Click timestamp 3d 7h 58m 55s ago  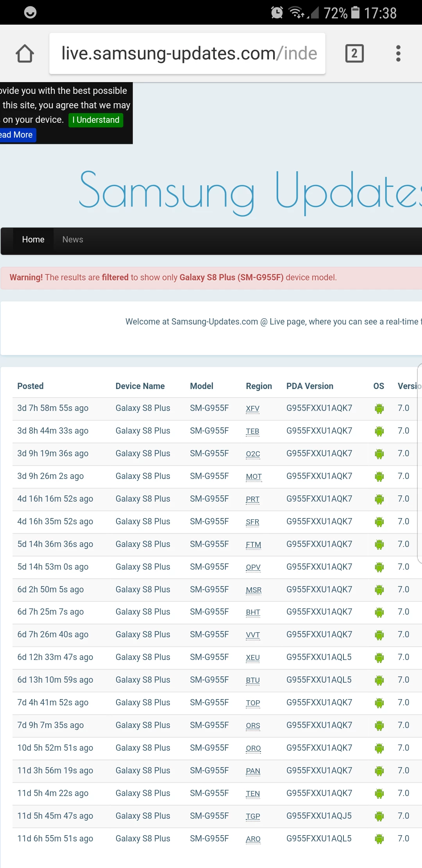click(x=53, y=408)
